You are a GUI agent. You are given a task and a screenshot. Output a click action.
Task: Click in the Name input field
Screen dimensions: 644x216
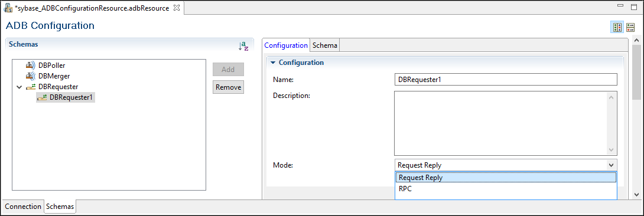[x=506, y=80]
